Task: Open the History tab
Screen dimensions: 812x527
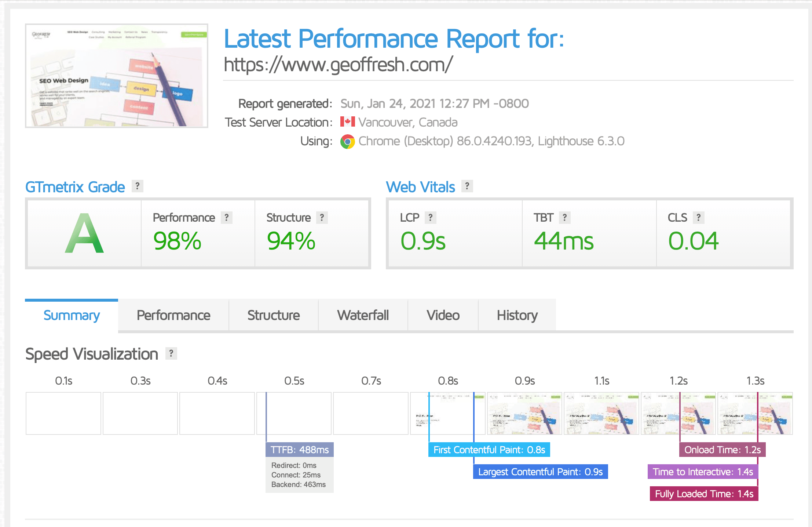Action: point(517,315)
